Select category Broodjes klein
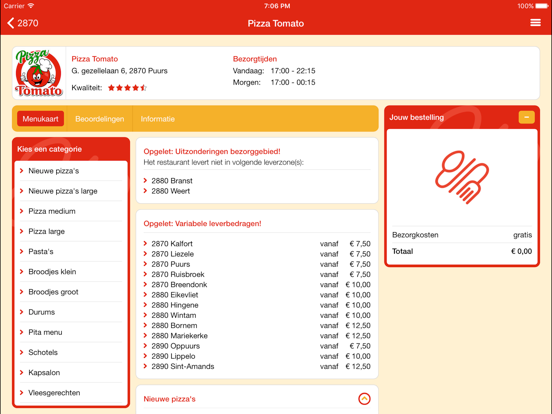The height and width of the screenshot is (414, 552). pyautogui.click(x=71, y=271)
